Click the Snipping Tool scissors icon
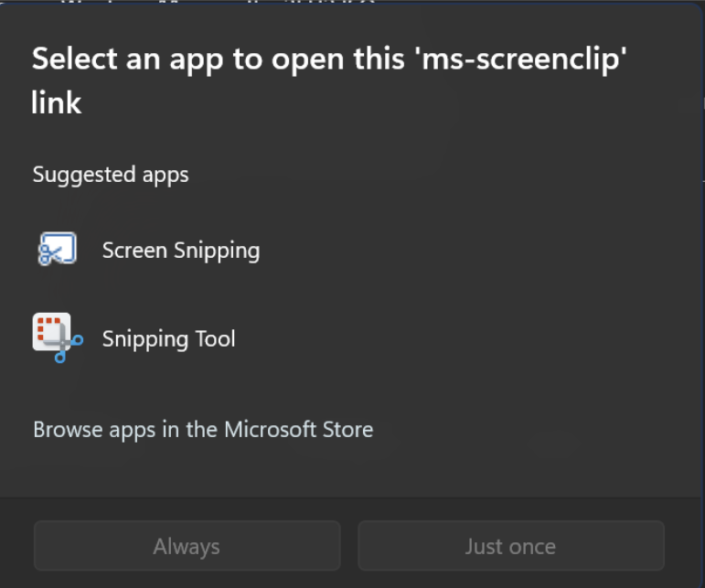This screenshot has width=705, height=588. coord(57,337)
